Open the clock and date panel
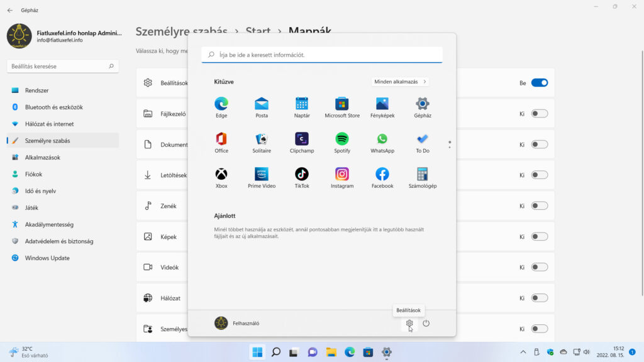The image size is (644, 362). (x=610, y=352)
